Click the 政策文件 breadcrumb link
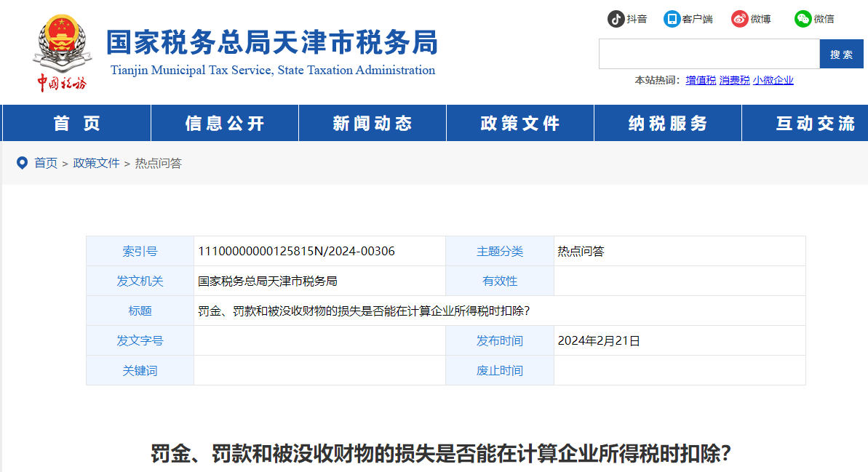This screenshot has height=472, width=868. [x=96, y=163]
